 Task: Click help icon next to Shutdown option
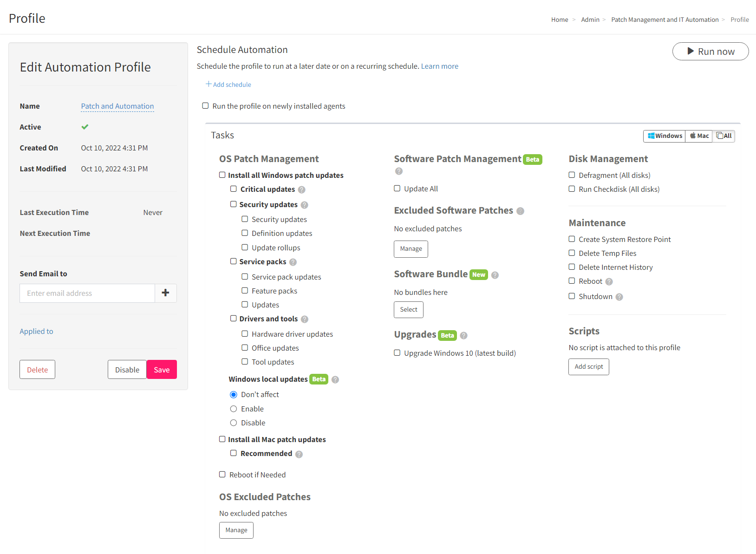[619, 297]
